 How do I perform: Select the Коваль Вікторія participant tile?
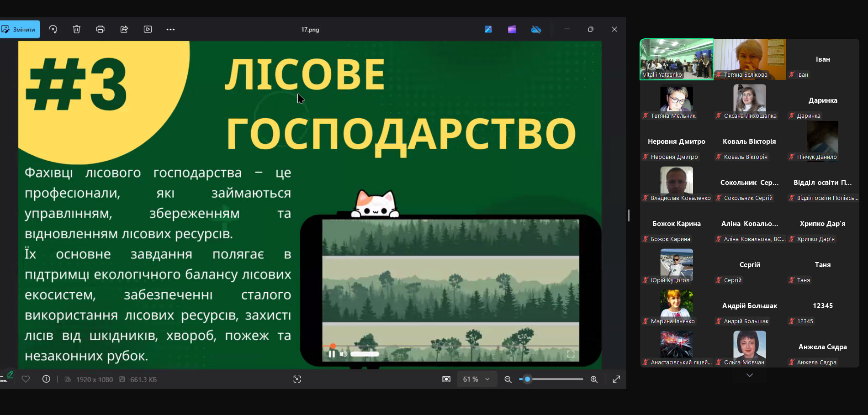(x=750, y=142)
